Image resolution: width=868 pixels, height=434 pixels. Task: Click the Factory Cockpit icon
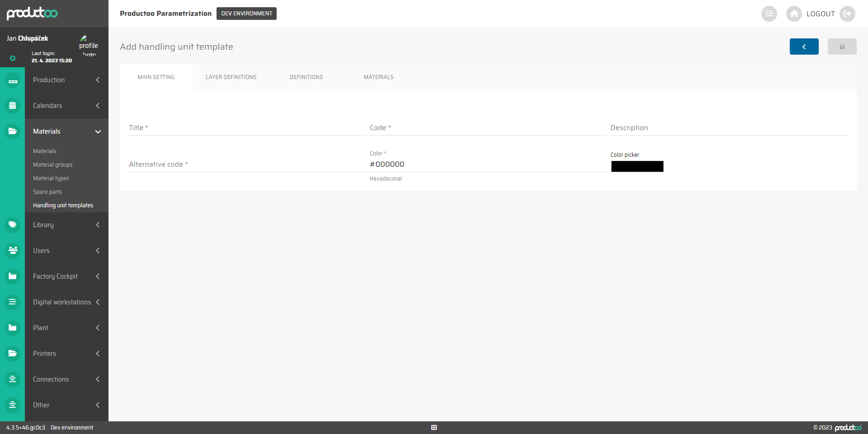click(x=13, y=276)
